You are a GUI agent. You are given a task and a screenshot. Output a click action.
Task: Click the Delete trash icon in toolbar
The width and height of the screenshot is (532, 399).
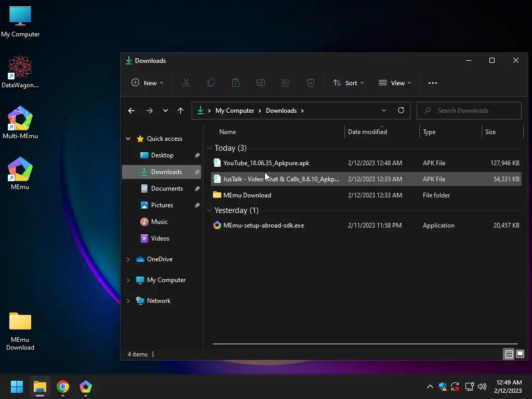[x=311, y=83]
